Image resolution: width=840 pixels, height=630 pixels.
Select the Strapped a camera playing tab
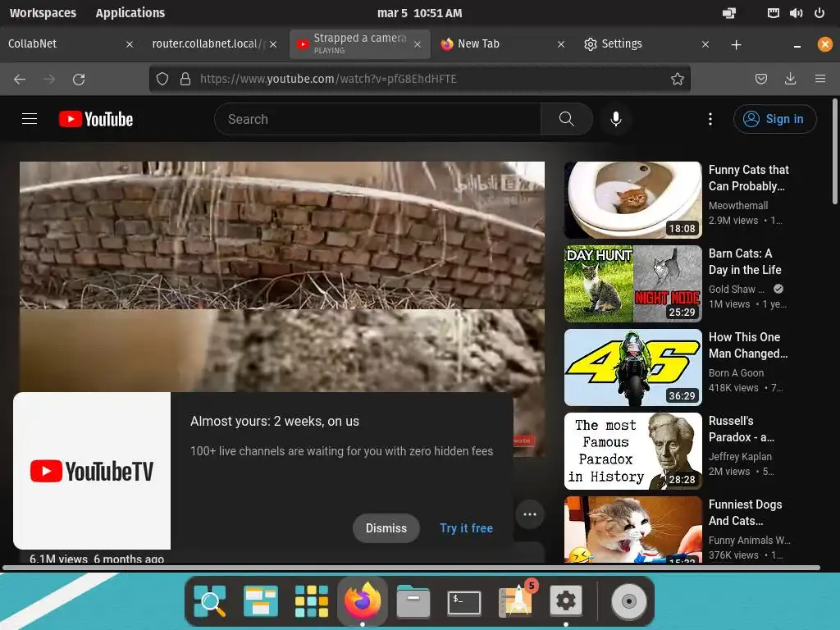(359, 44)
